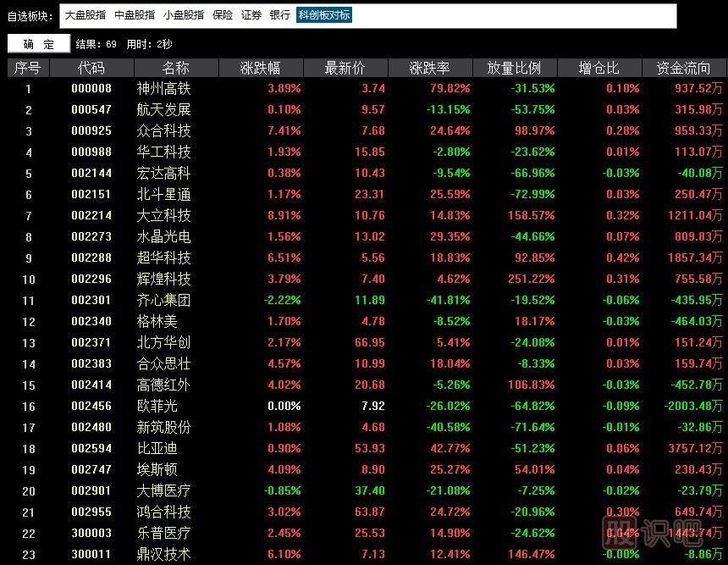Image resolution: width=728 pixels, height=565 pixels.
Task: Select the 北方华创 stock name
Action: pyautogui.click(x=163, y=342)
